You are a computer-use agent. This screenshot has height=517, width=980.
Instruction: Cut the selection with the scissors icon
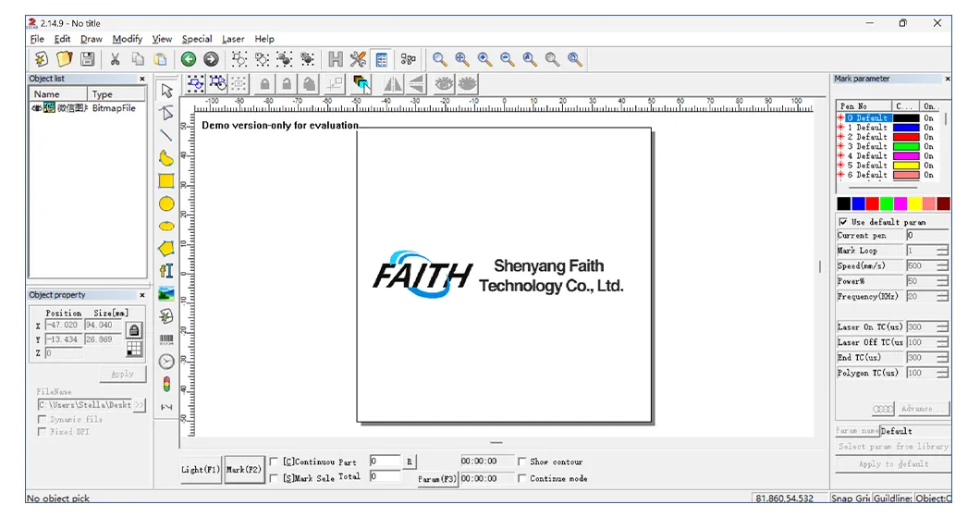point(115,59)
